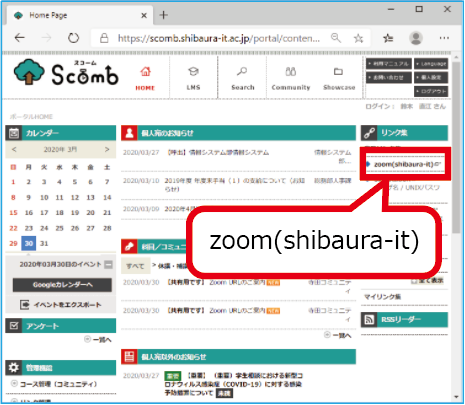The image size is (465, 405).
Task: Expand コース管理（コミュニティ）item
Action: (x=14, y=384)
